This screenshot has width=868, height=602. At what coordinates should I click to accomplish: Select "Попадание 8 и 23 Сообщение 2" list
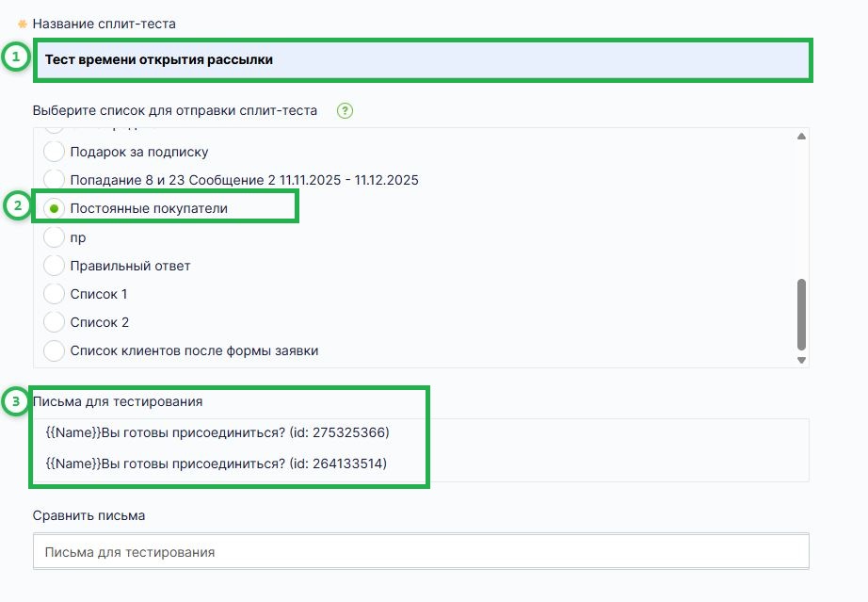tap(54, 180)
